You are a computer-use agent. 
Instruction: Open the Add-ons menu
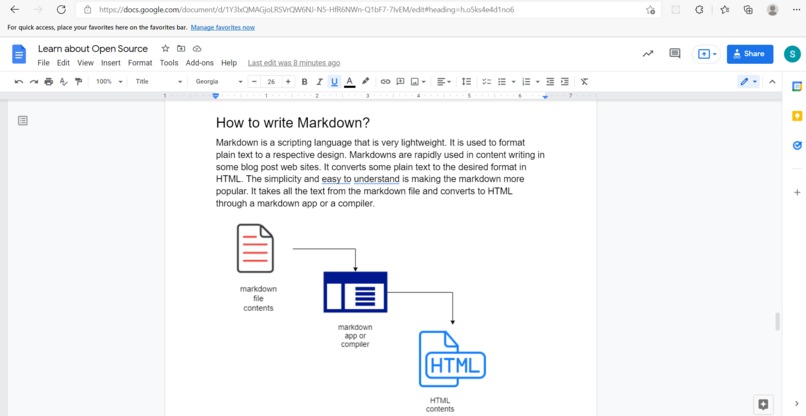coord(199,63)
